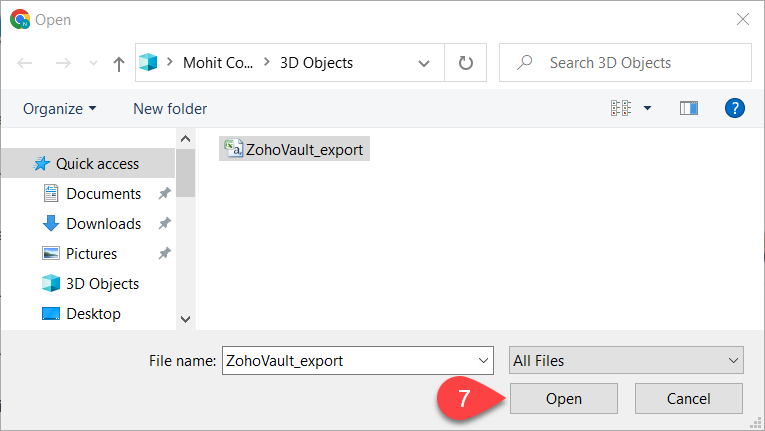
Task: Select the ZohoVault_export file
Action: point(294,149)
